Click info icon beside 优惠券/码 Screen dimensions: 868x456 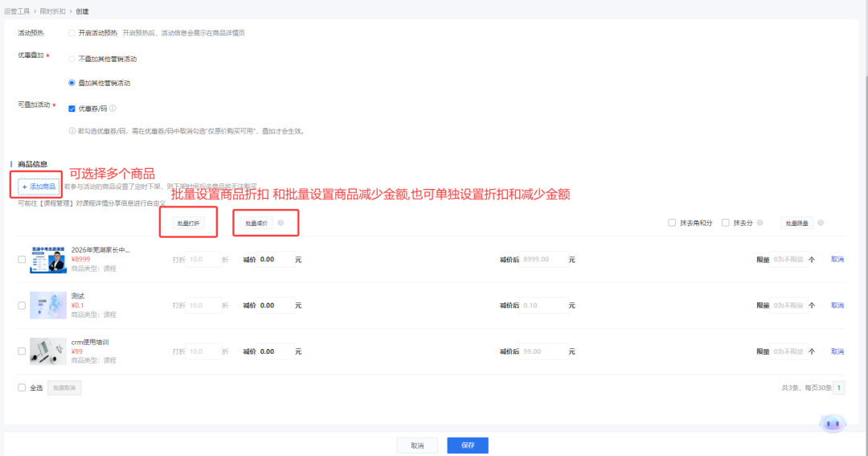pos(113,109)
